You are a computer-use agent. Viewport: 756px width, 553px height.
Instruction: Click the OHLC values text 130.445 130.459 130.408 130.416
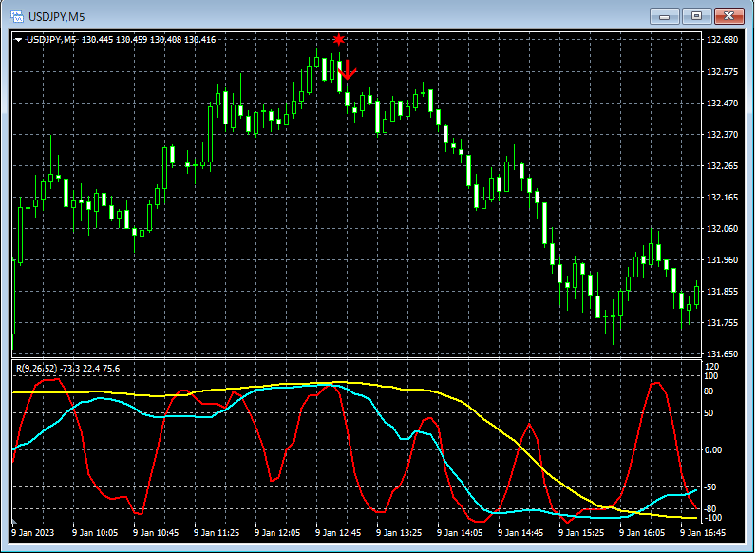148,40
